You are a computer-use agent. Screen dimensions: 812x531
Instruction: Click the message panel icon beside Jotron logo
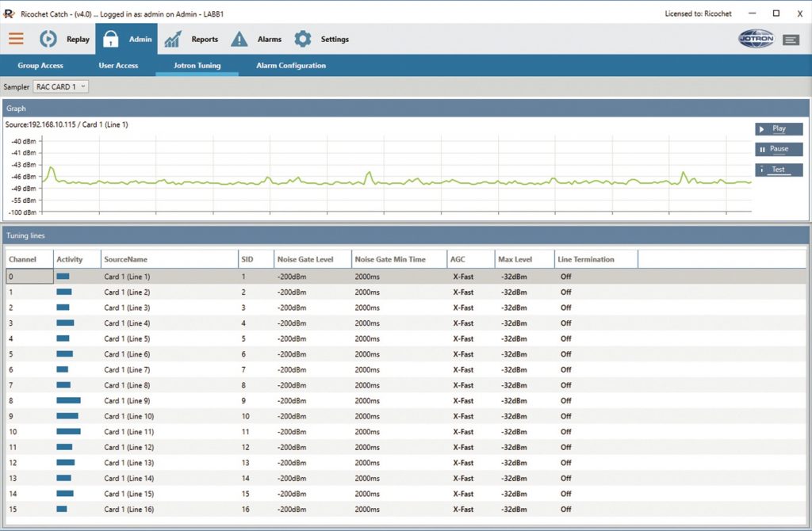pyautogui.click(x=791, y=40)
